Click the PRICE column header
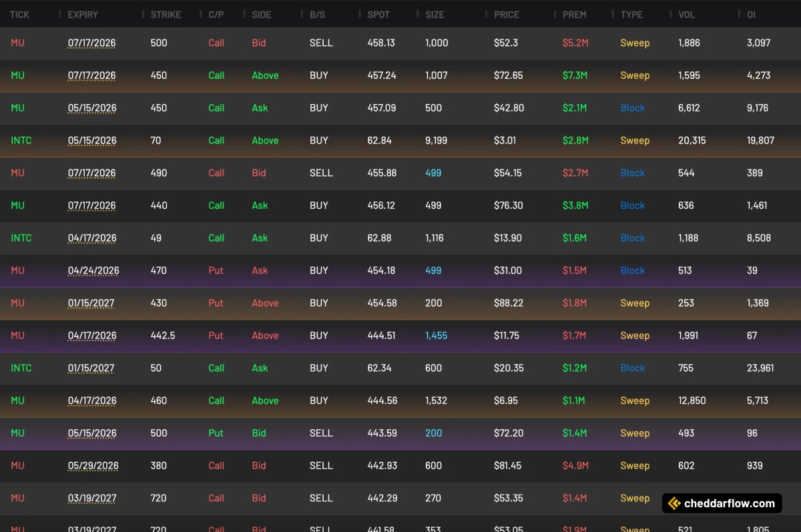801x532 pixels. coord(507,15)
